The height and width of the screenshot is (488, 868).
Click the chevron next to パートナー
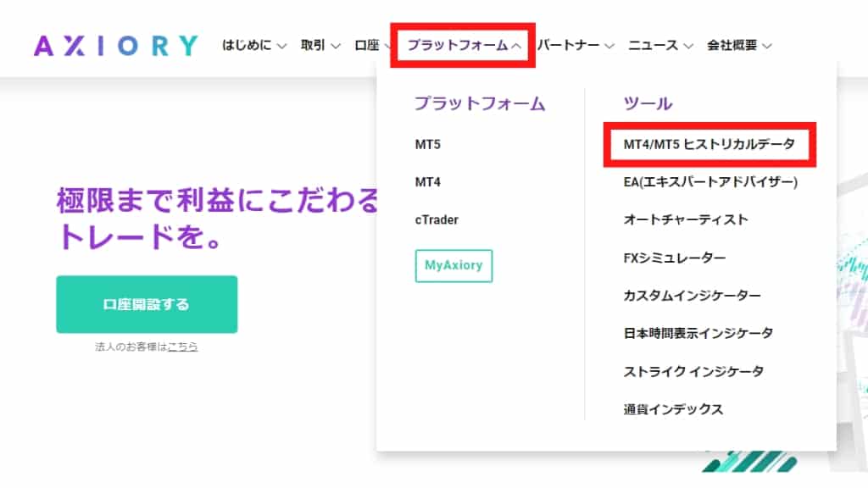click(x=609, y=46)
